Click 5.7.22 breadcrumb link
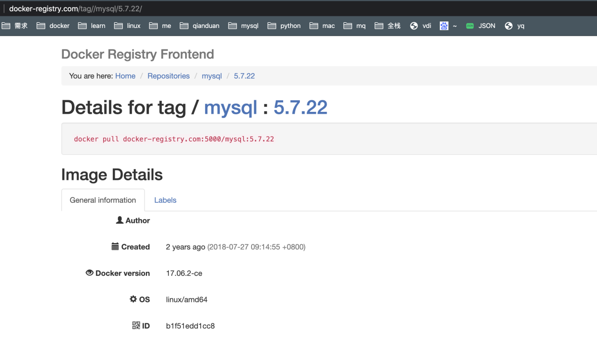This screenshot has width=597, height=364. pyautogui.click(x=244, y=76)
